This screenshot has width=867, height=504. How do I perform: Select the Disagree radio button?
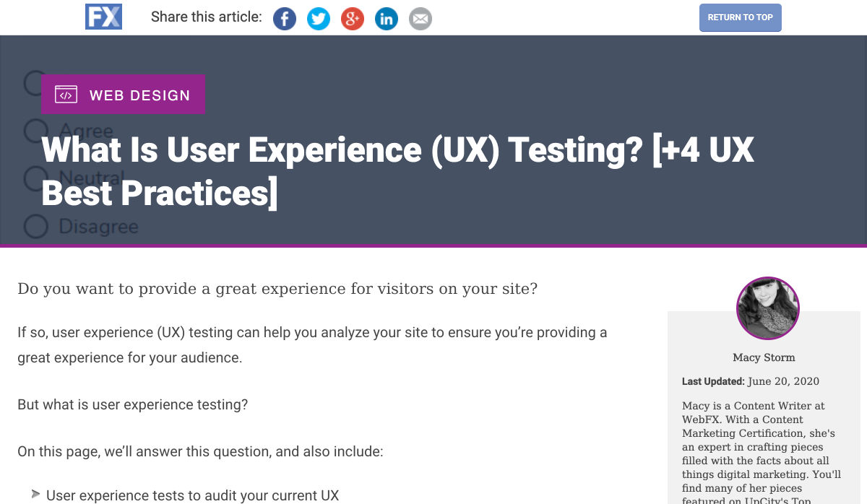[35, 226]
